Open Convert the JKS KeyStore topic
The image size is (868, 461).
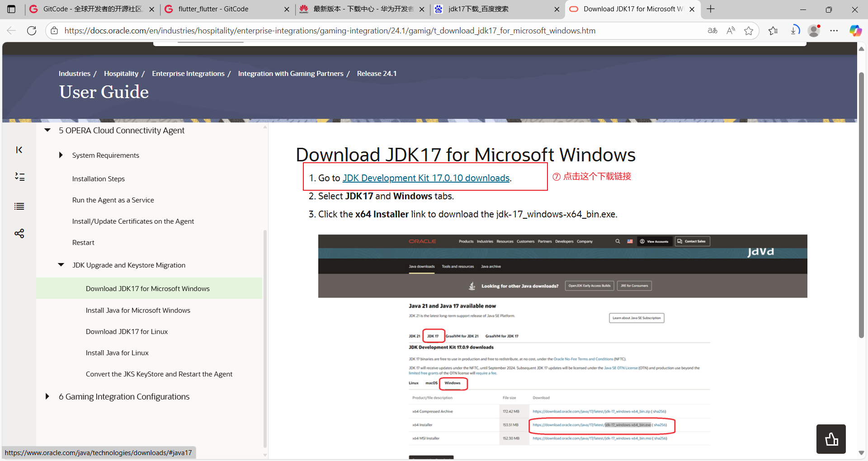[159, 374]
